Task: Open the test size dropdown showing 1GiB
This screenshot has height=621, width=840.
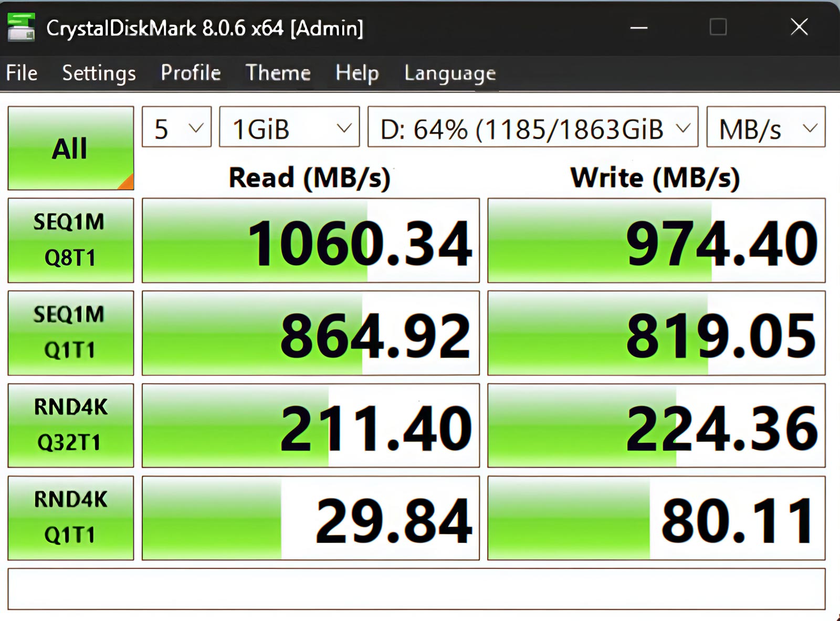Action: (x=288, y=127)
